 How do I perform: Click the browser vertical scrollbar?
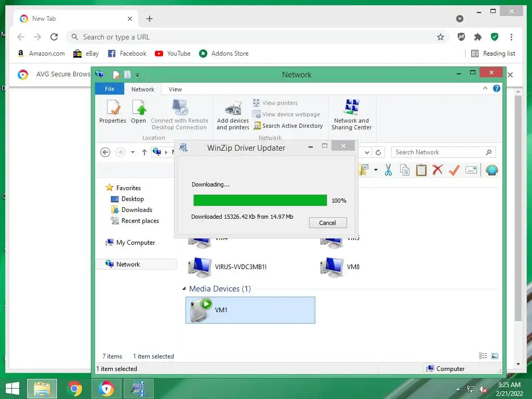pyautogui.click(x=518, y=208)
